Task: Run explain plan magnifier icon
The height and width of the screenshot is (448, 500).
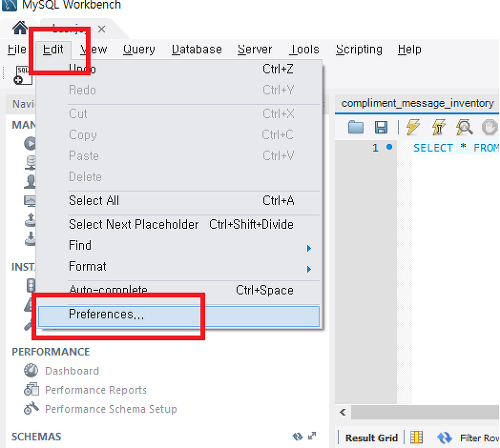Action: pyautogui.click(x=464, y=127)
